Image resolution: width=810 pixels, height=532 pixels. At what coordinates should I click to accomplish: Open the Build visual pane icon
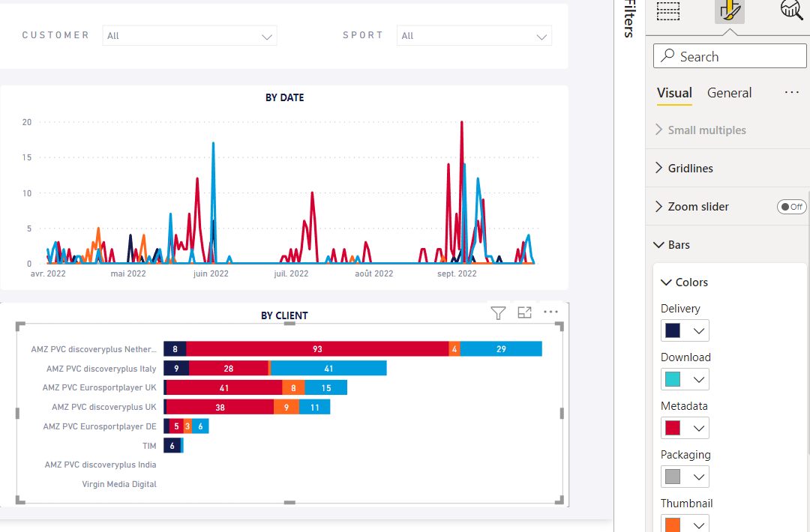[x=668, y=10]
